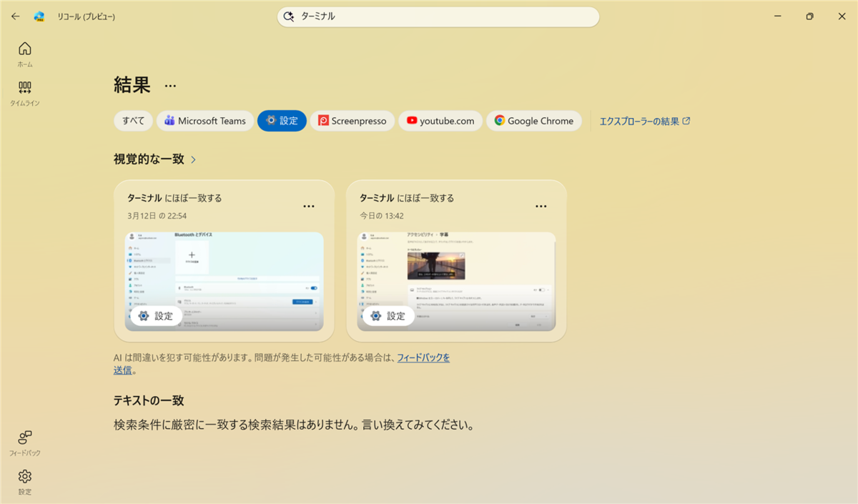Click the search icon in search box
This screenshot has height=504, width=858.
click(x=289, y=16)
